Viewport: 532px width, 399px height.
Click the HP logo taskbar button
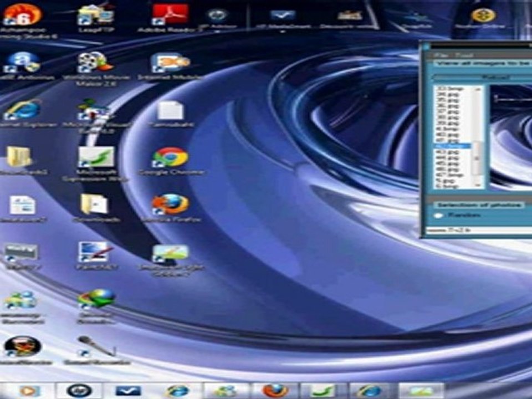tap(79, 391)
